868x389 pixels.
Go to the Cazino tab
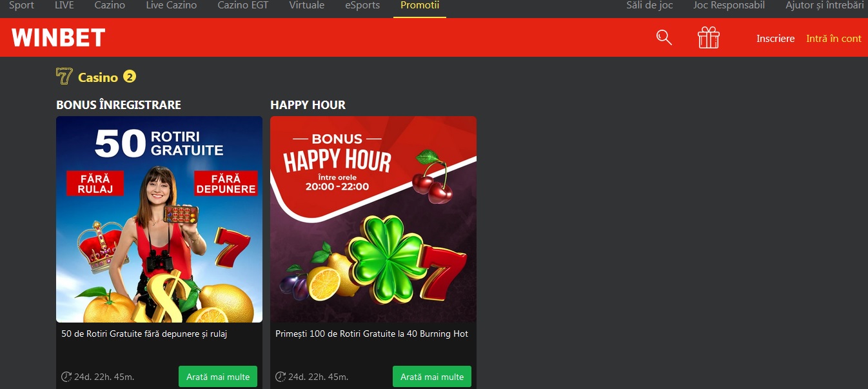point(110,5)
